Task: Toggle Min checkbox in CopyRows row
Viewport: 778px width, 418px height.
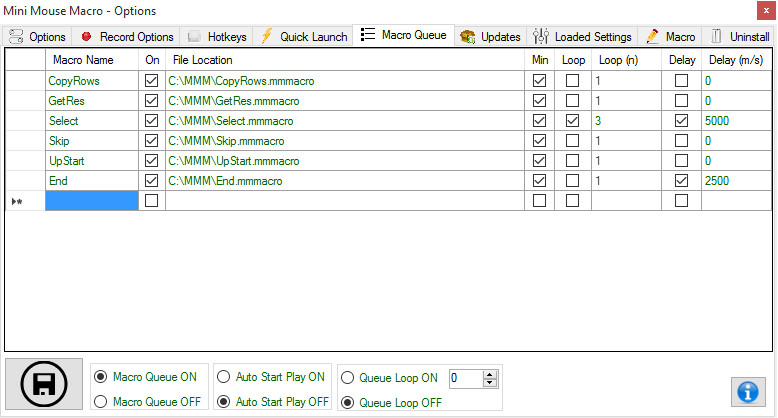Action: point(539,81)
